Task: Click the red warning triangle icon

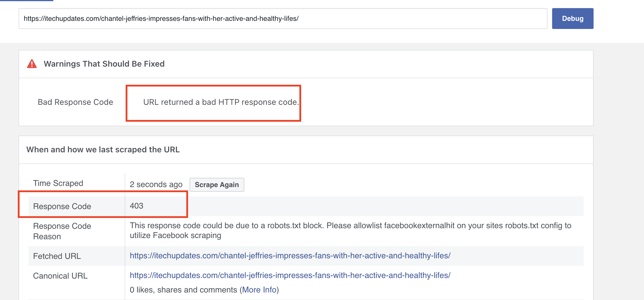Action: point(32,64)
